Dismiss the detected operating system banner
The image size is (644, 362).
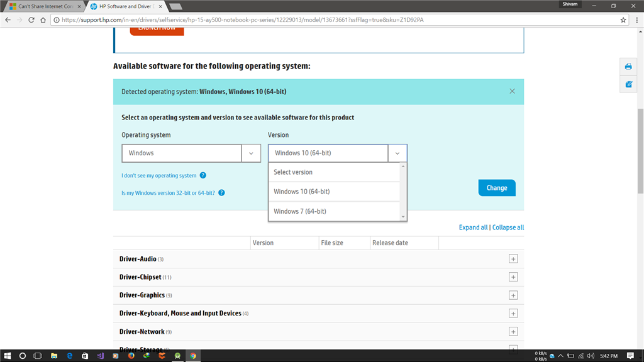pos(512,91)
